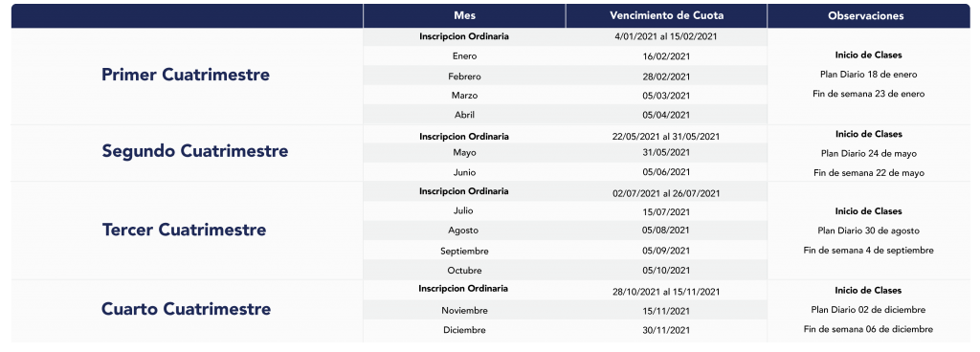
Task: Select the Segundo Cuatrimestre heading
Action: [x=195, y=151]
